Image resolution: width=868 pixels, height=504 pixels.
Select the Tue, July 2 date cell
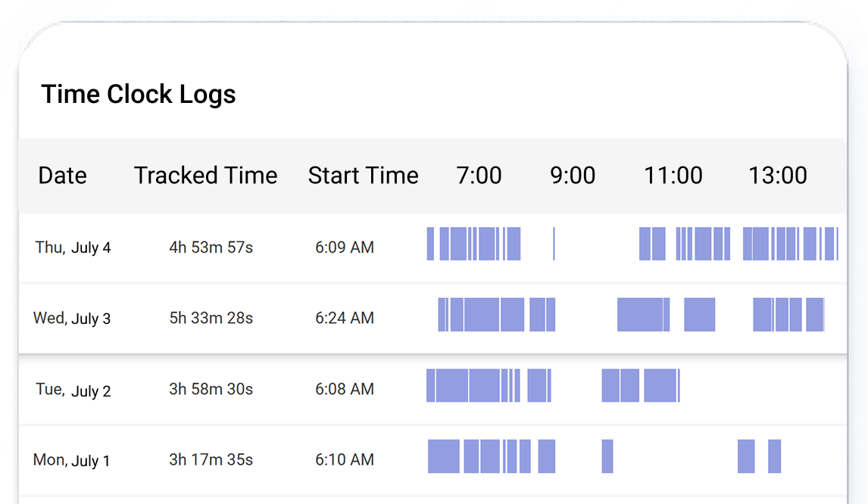coord(73,390)
